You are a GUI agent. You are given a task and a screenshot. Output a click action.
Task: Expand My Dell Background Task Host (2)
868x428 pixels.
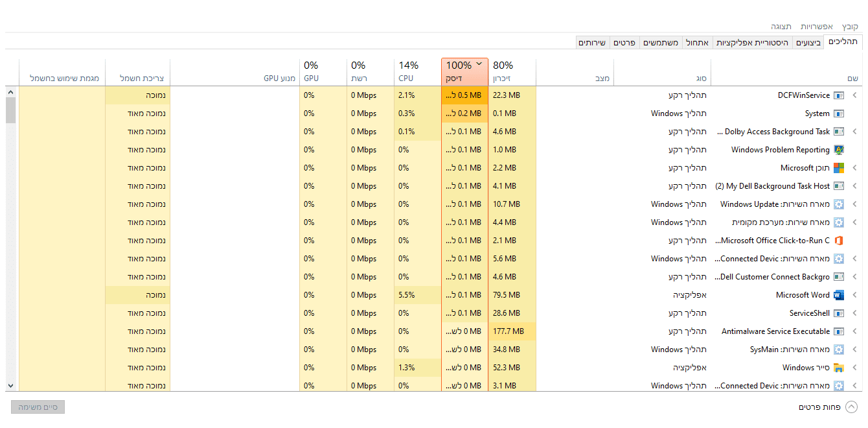(854, 186)
